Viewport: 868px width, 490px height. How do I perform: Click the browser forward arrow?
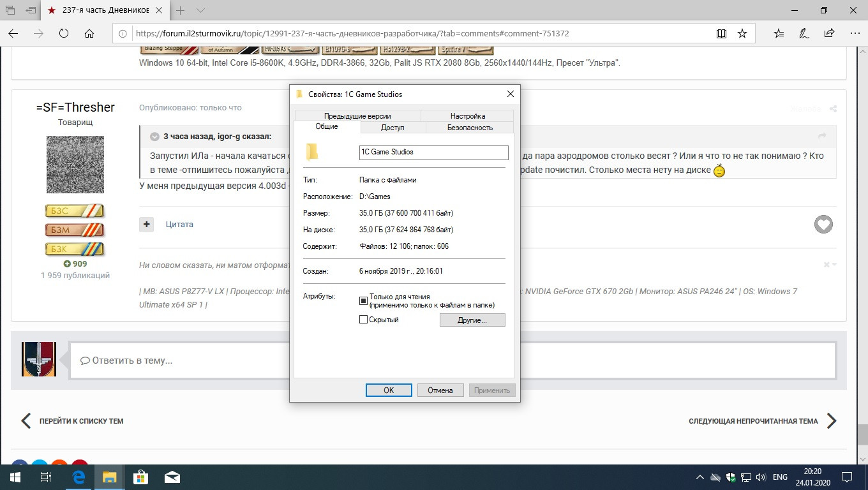[x=38, y=33]
